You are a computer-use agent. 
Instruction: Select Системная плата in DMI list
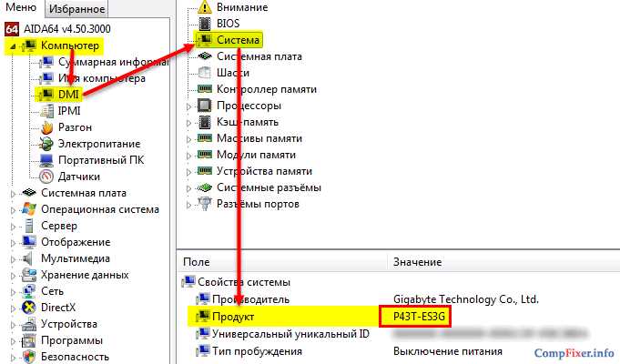pyautogui.click(x=259, y=56)
